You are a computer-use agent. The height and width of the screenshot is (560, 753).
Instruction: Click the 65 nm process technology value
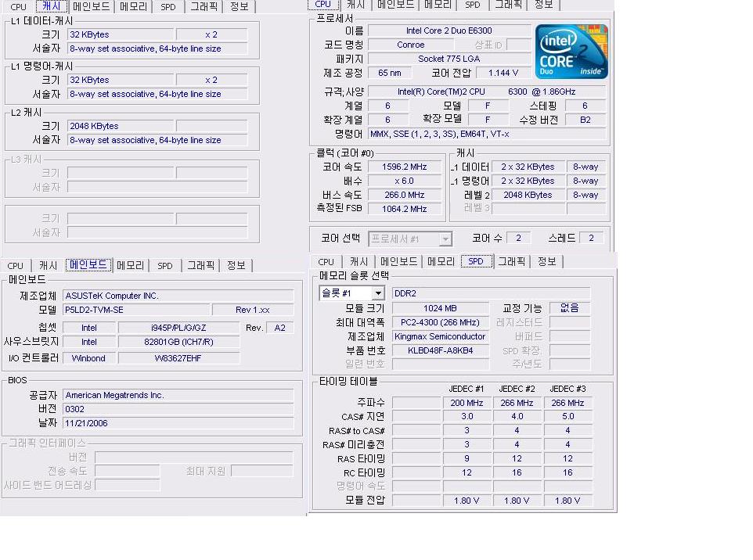point(390,73)
